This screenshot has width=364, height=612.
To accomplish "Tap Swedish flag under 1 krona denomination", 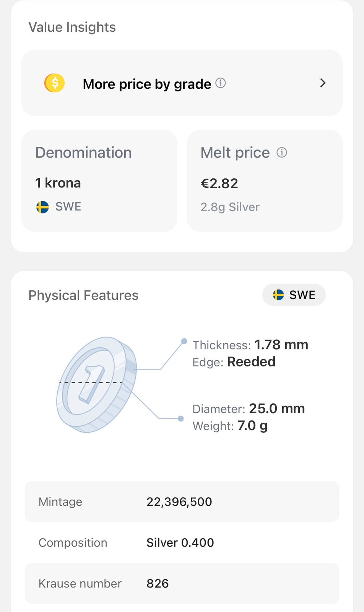I will pos(42,207).
